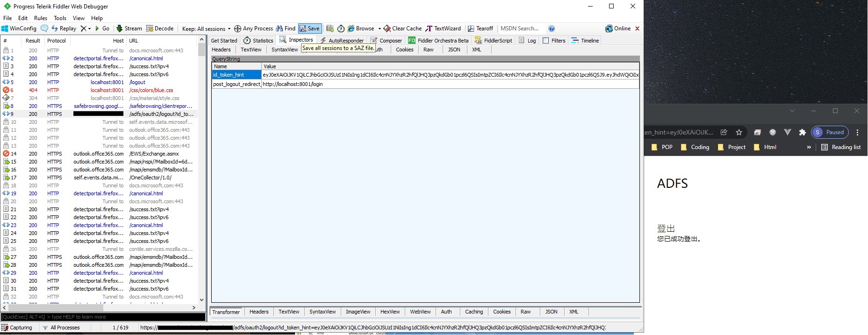Replay the selected session
The height and width of the screenshot is (335, 868).
click(64, 29)
